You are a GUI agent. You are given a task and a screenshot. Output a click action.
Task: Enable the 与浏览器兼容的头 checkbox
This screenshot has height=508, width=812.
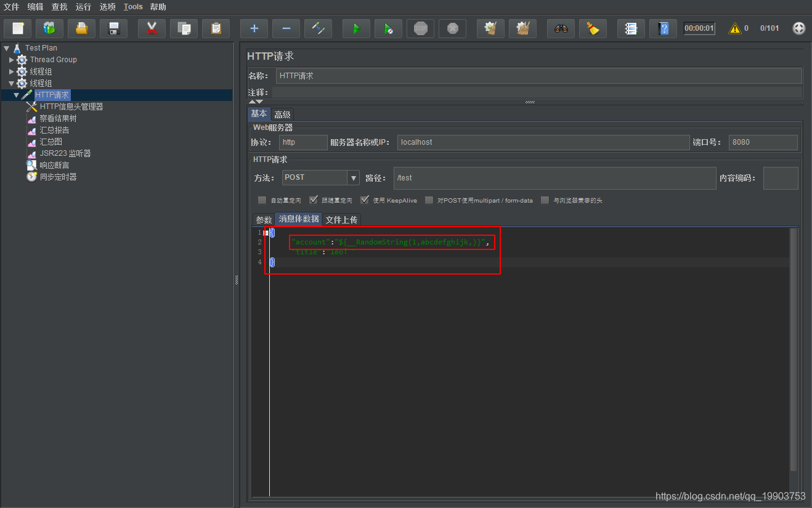(x=545, y=200)
